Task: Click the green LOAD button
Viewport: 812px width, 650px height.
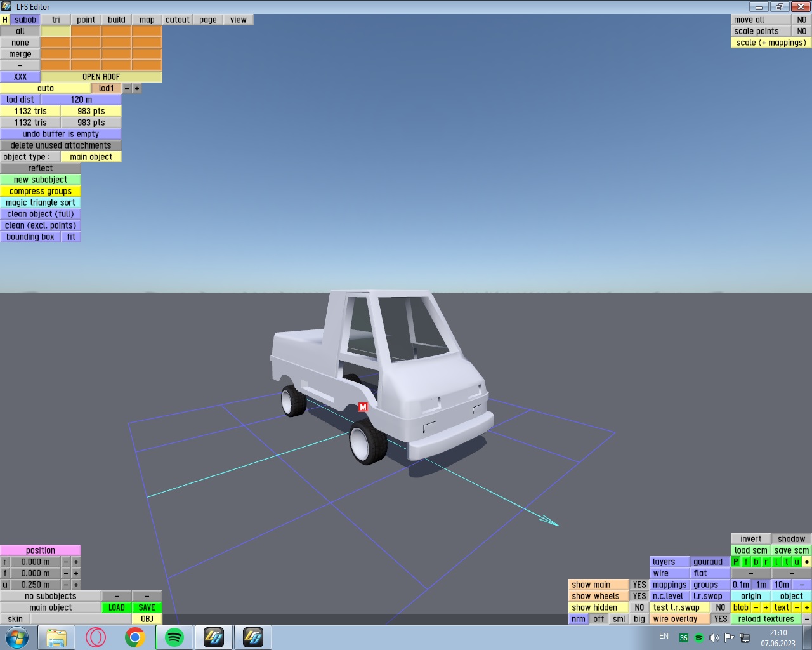Action: tap(117, 607)
